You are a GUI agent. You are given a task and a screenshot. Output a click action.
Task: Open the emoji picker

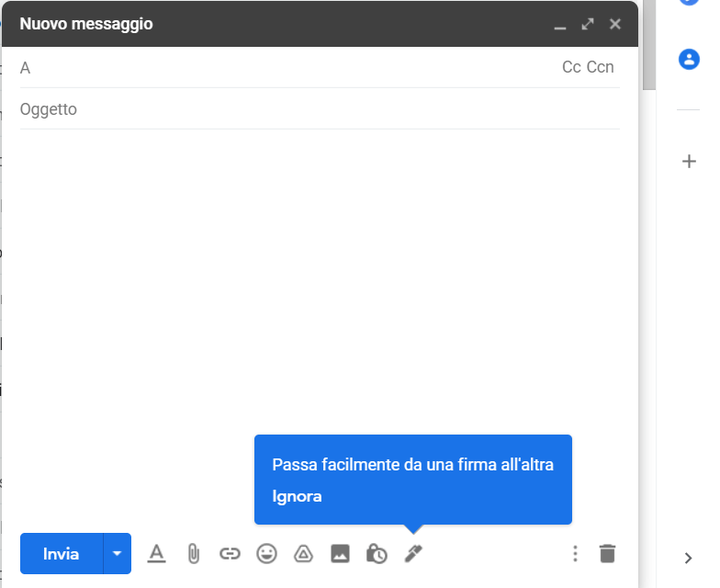coord(266,553)
